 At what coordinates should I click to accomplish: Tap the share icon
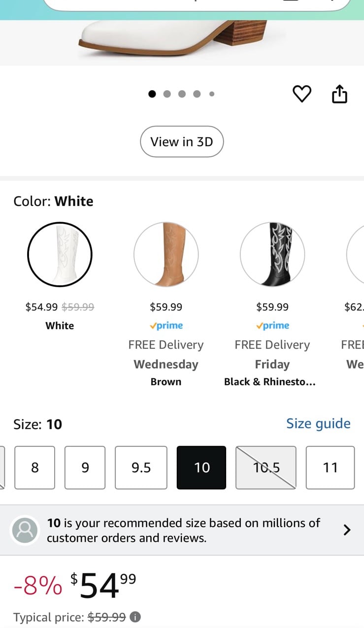(339, 94)
